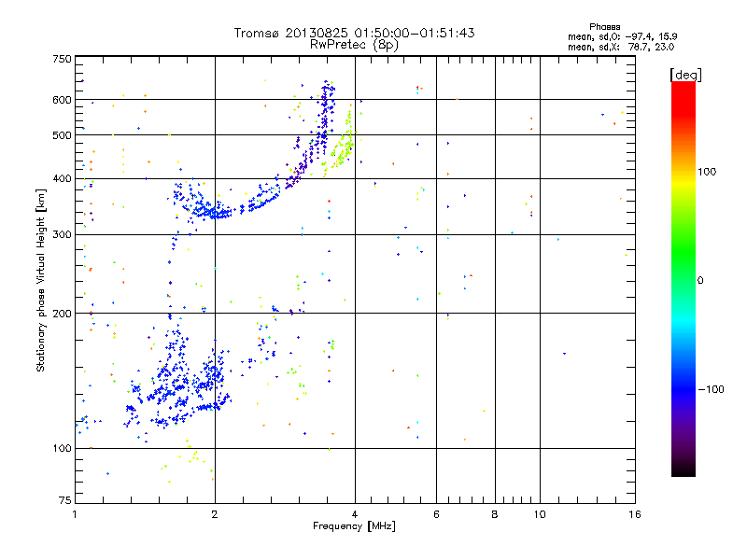The height and width of the screenshot is (560, 747).
Task: Select the 'mean, sd,O: -97.4, 15.9' line
Action: pos(622,36)
